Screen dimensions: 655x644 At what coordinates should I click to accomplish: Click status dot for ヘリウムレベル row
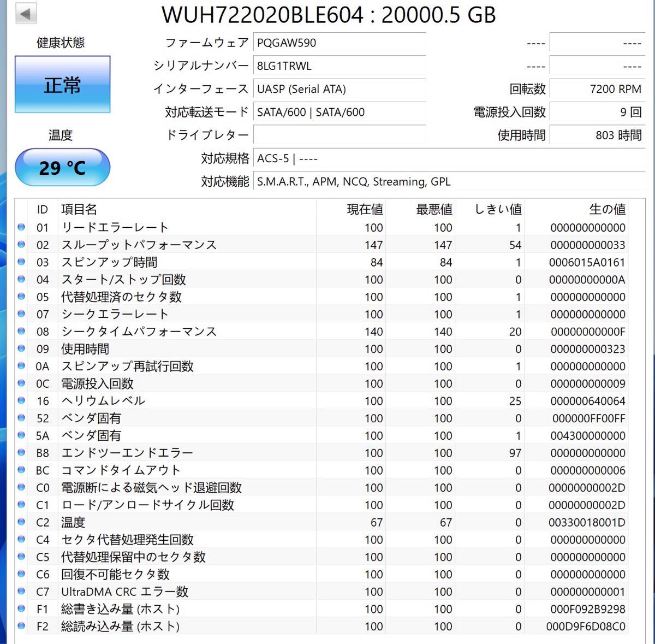21,400
